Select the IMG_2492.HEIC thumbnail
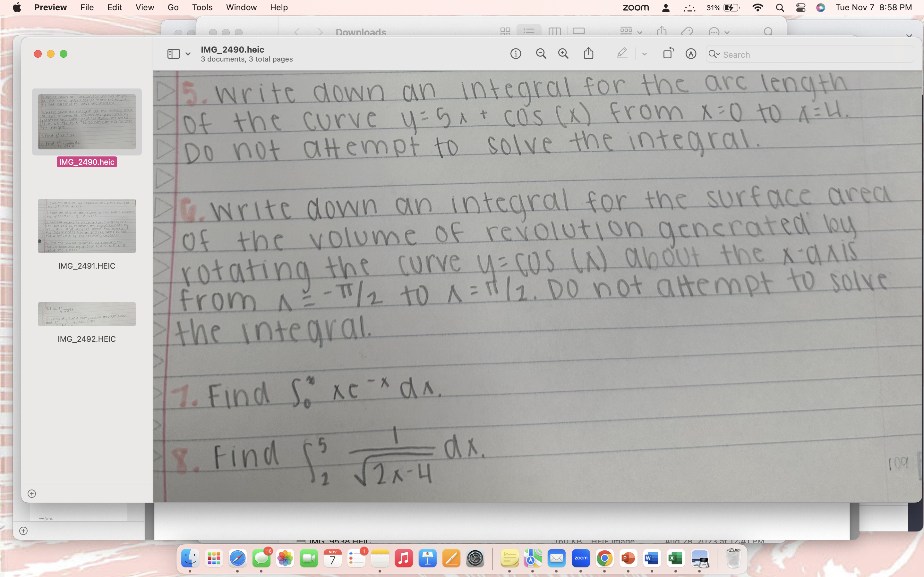The width and height of the screenshot is (924, 577). pyautogui.click(x=87, y=314)
